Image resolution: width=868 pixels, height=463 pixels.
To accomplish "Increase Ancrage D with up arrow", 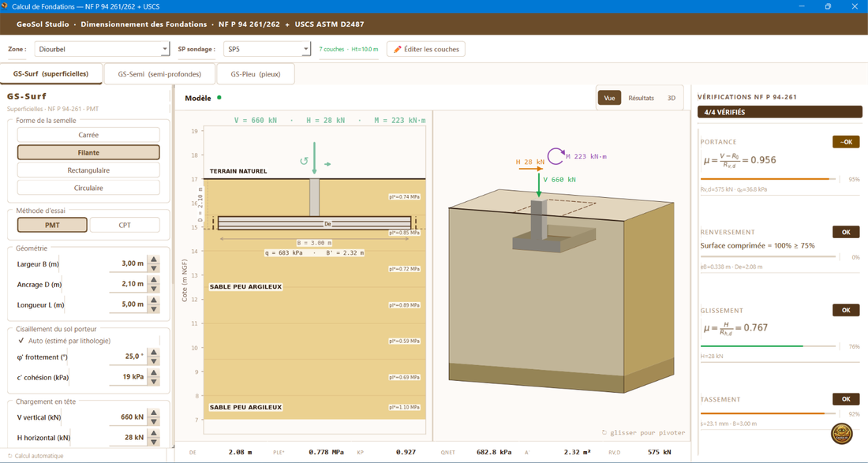I will [154, 280].
